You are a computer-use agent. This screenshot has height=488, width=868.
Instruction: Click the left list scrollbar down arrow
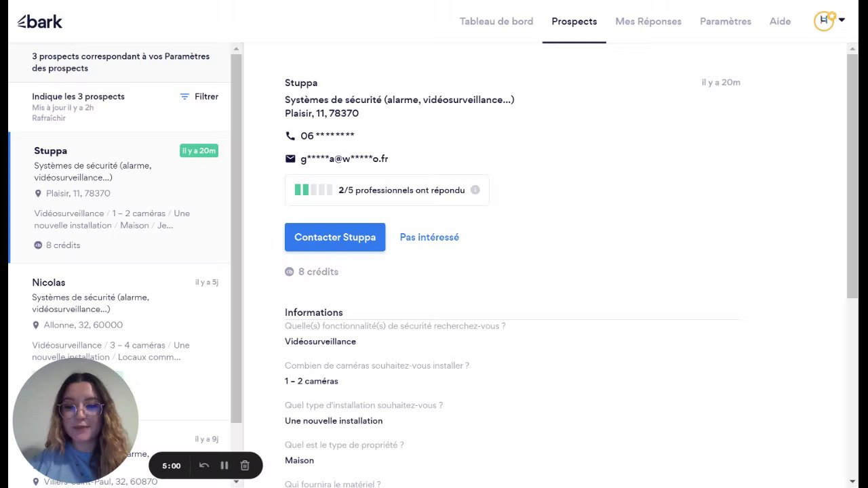(x=236, y=481)
